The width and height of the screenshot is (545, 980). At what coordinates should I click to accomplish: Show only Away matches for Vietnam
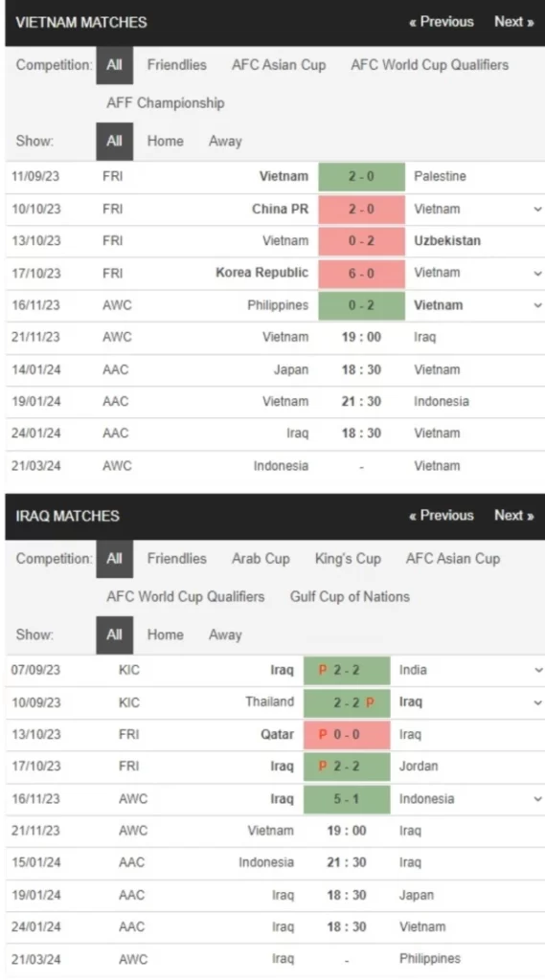tap(225, 142)
